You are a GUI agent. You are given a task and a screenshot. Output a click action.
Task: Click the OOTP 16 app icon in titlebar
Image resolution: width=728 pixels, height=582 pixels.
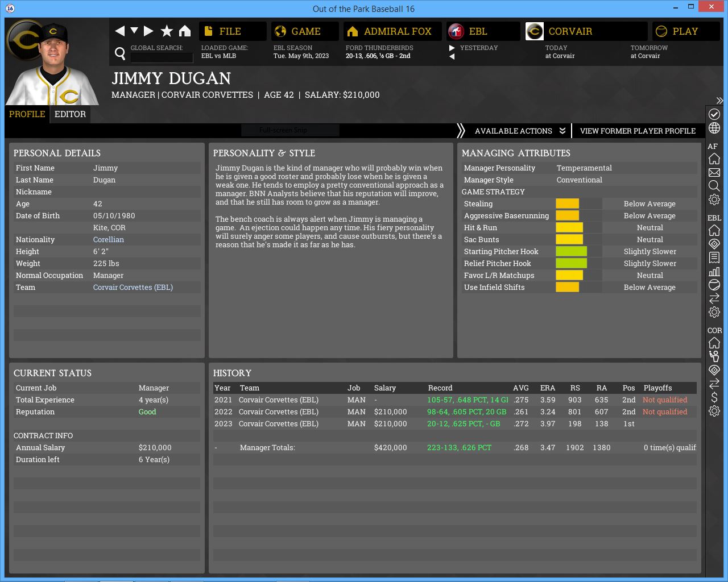(x=11, y=9)
